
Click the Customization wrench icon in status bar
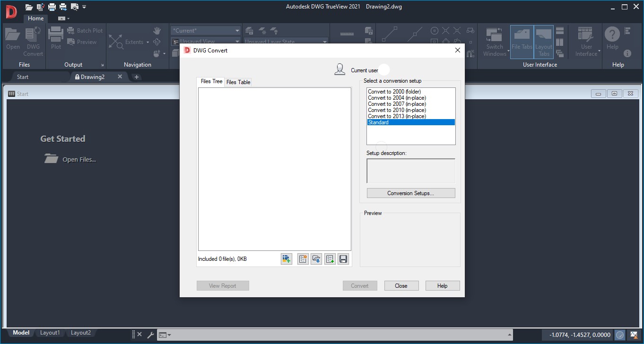151,335
